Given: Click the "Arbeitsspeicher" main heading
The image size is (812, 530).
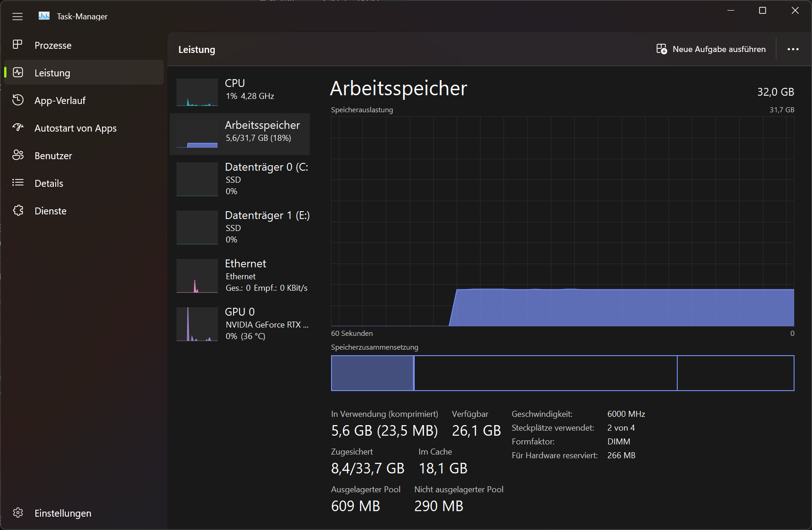Looking at the screenshot, I should click(x=399, y=88).
